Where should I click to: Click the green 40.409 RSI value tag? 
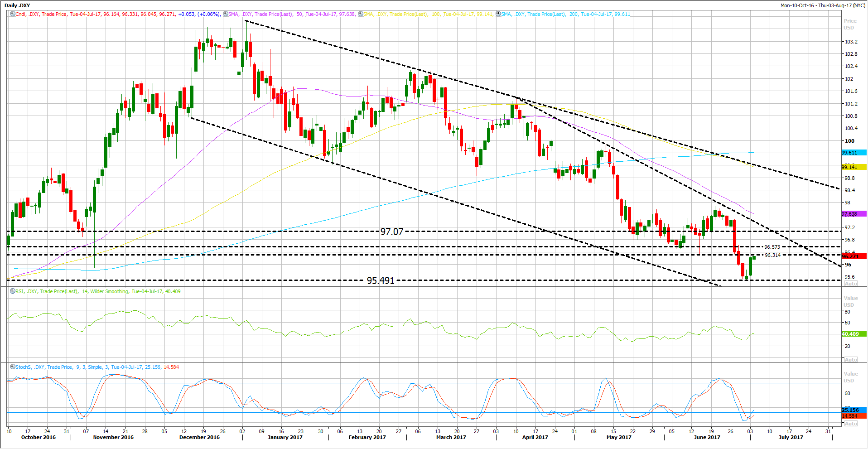pyautogui.click(x=854, y=334)
